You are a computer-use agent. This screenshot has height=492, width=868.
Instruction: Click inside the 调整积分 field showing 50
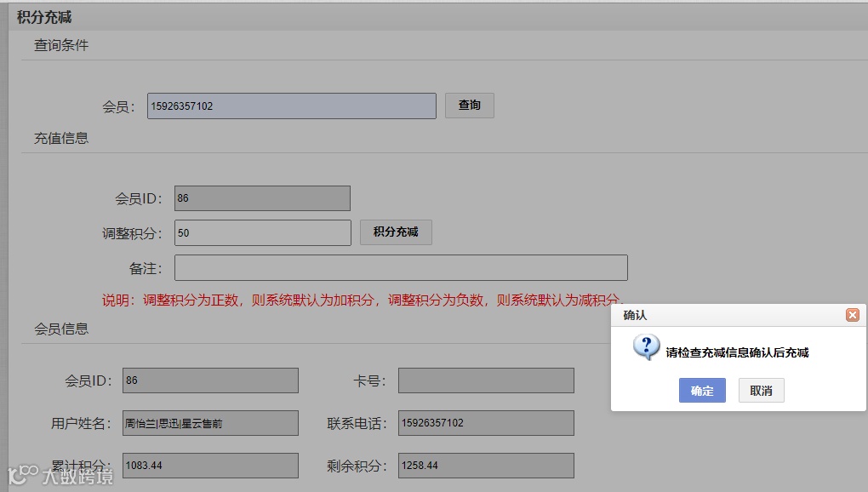[262, 232]
